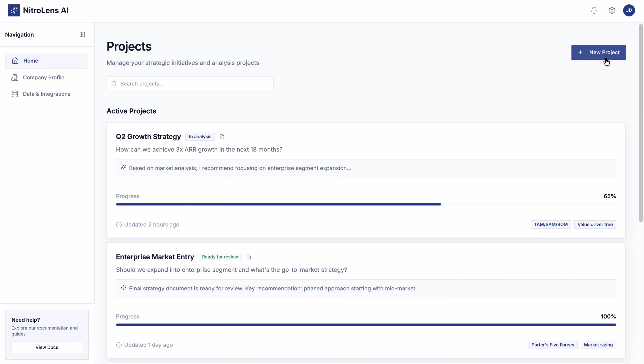Screen dimensions: 644x364
Task: Select the Value driver tree tag
Action: [595, 225]
